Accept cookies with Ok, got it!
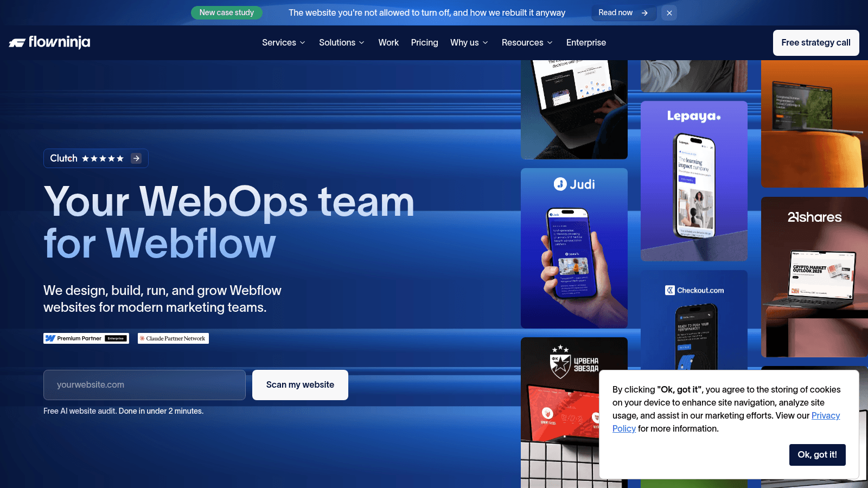This screenshot has width=868, height=488. tap(817, 455)
